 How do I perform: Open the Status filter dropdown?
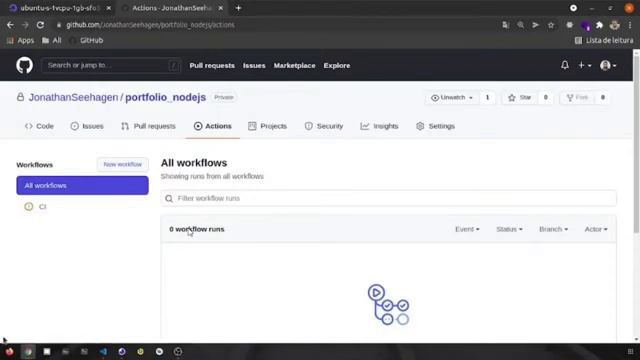509,229
